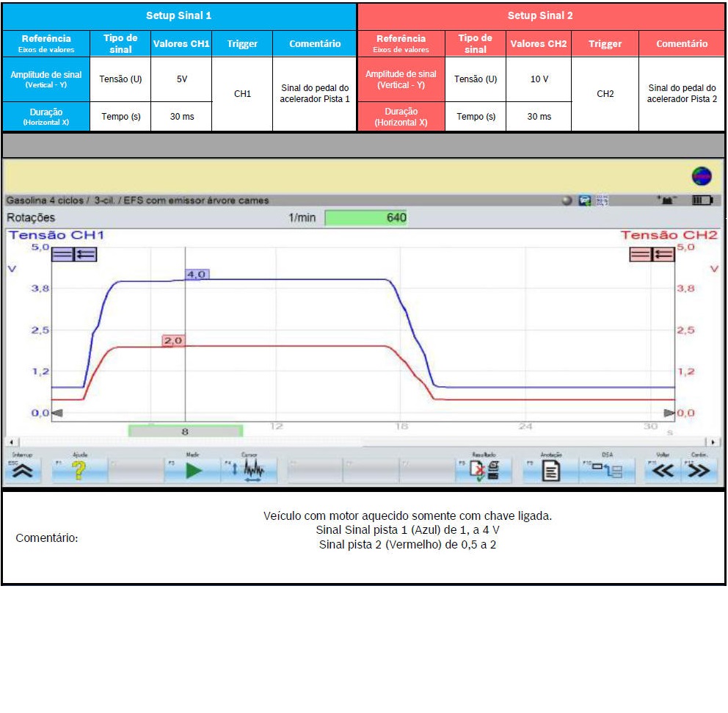Click the DSA connection icon
Screen dimensions: 728x713
click(x=607, y=471)
